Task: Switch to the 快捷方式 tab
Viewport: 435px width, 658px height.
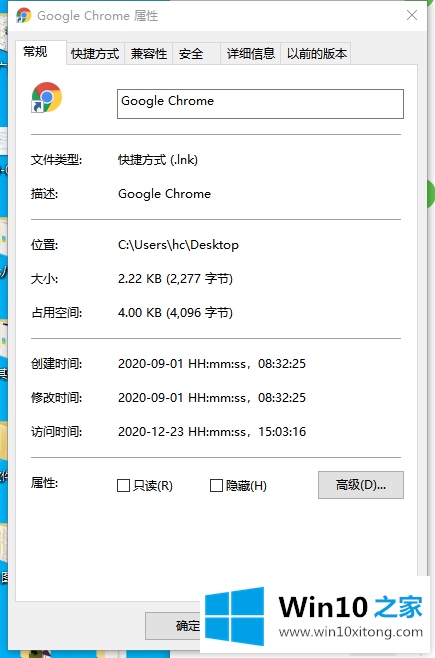Action: [95, 54]
